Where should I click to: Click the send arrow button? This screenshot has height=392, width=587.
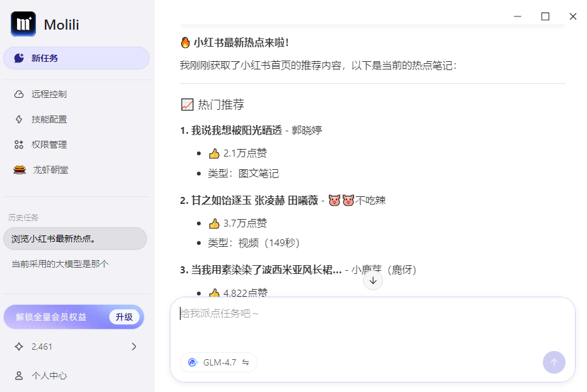pos(554,362)
